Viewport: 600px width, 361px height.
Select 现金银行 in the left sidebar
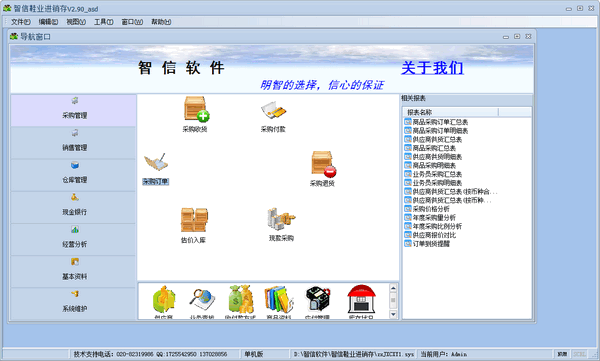73,207
